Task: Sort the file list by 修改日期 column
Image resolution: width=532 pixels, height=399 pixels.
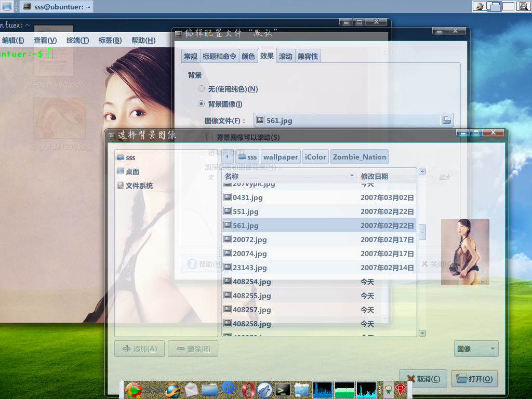Action: coord(387,176)
